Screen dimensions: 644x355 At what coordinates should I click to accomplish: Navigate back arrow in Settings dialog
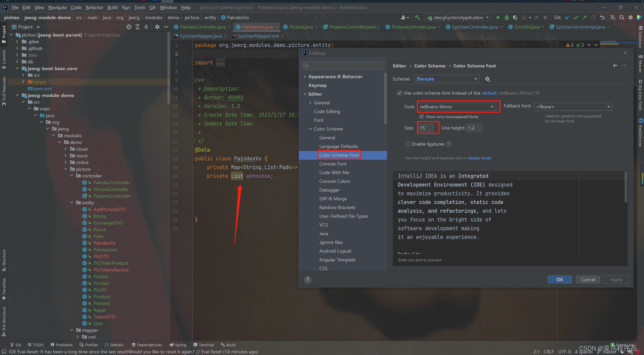tap(615, 66)
